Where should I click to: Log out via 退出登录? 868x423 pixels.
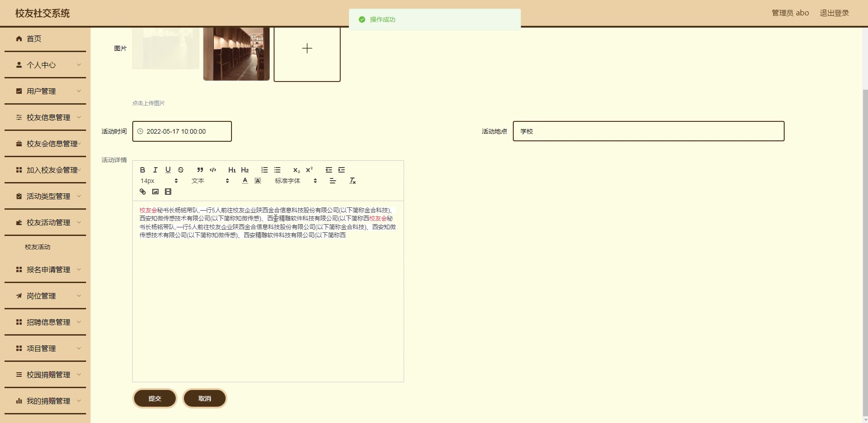click(834, 13)
